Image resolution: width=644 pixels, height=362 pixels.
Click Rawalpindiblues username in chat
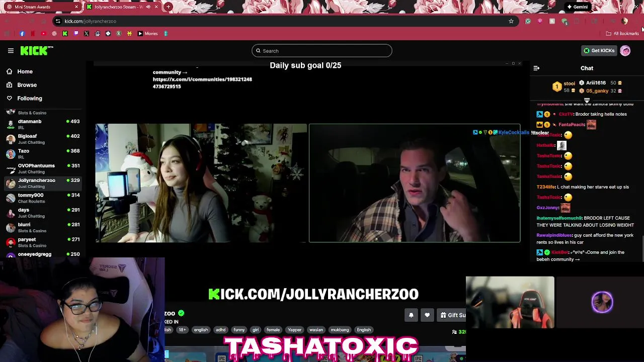(x=554, y=235)
